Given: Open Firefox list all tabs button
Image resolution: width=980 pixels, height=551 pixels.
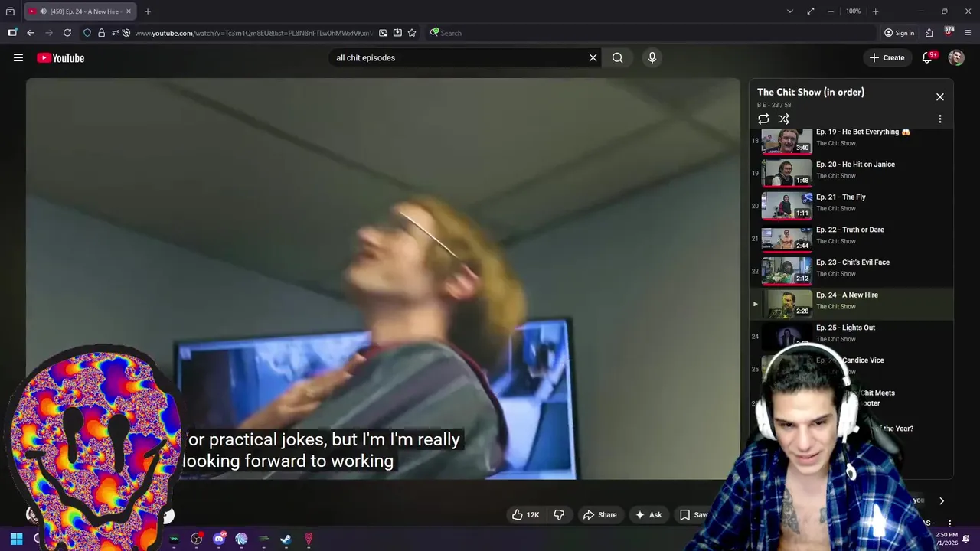Looking at the screenshot, I should point(10,11).
